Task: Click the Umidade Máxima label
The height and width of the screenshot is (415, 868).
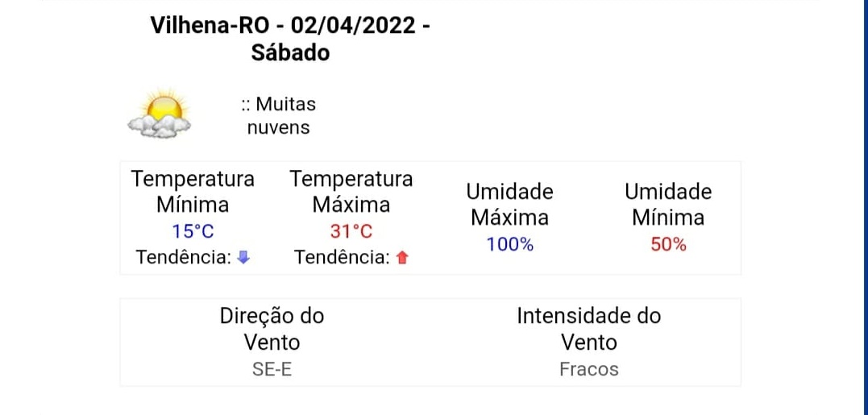Action: (x=510, y=205)
